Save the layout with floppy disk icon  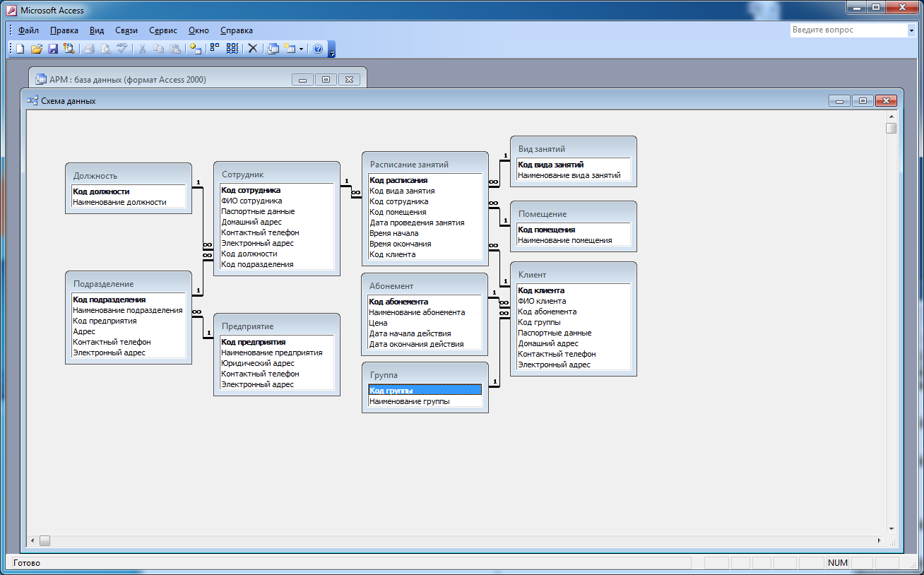(x=53, y=49)
